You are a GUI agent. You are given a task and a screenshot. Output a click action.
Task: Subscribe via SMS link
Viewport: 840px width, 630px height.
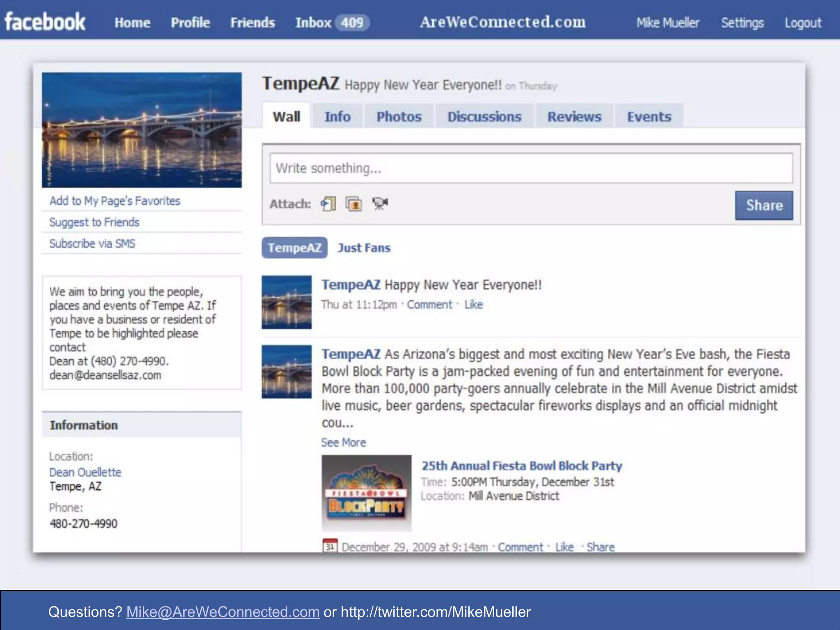[92, 244]
